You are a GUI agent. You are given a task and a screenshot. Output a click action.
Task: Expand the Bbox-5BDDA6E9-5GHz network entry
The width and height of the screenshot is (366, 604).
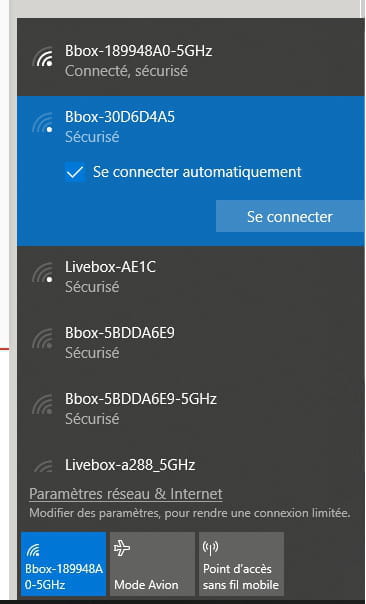click(x=191, y=408)
